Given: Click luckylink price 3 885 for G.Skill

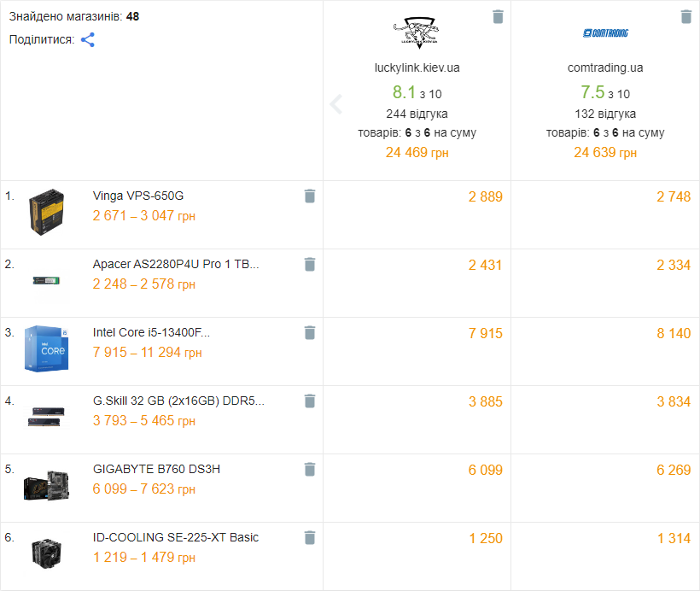Looking at the screenshot, I should (485, 402).
